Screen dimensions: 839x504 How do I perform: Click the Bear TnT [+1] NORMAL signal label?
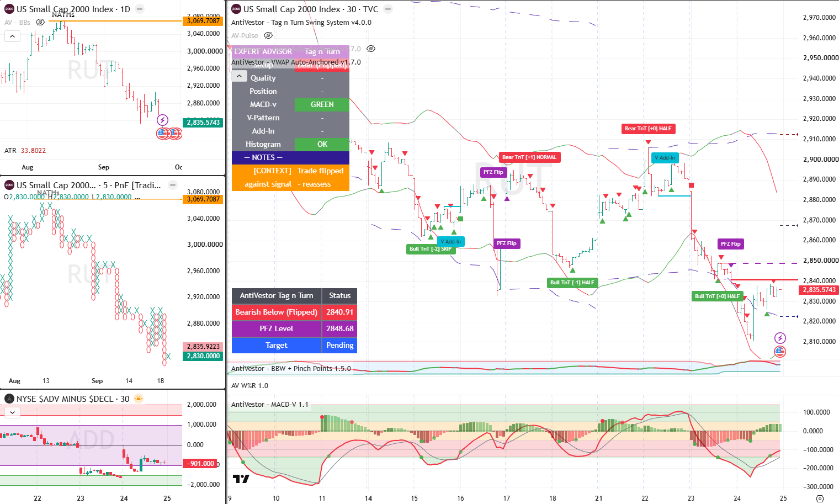(529, 157)
